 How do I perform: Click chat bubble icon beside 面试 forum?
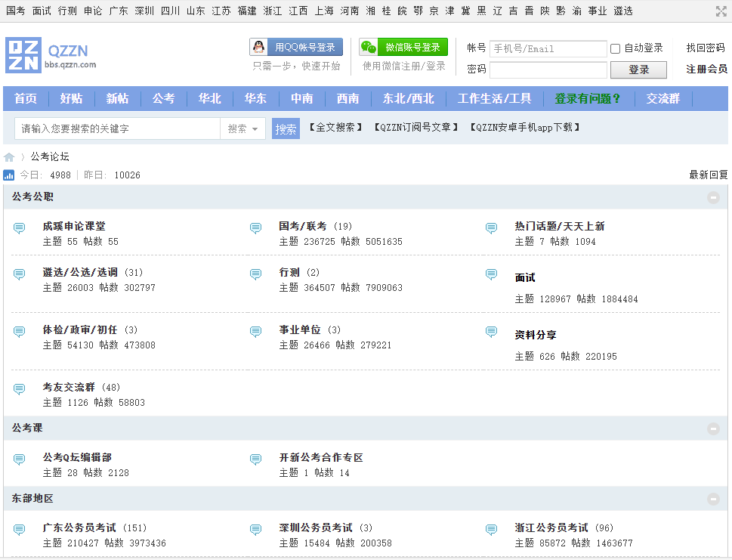492,274
